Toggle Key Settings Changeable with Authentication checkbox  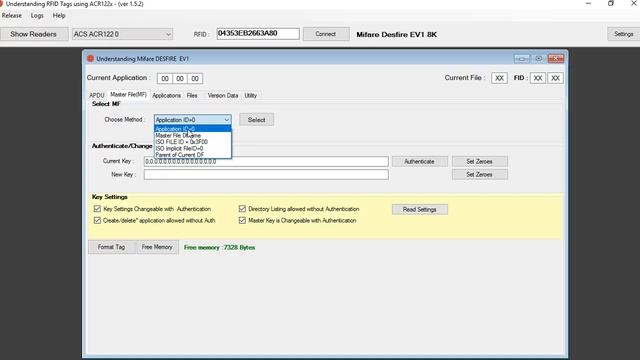(97, 209)
